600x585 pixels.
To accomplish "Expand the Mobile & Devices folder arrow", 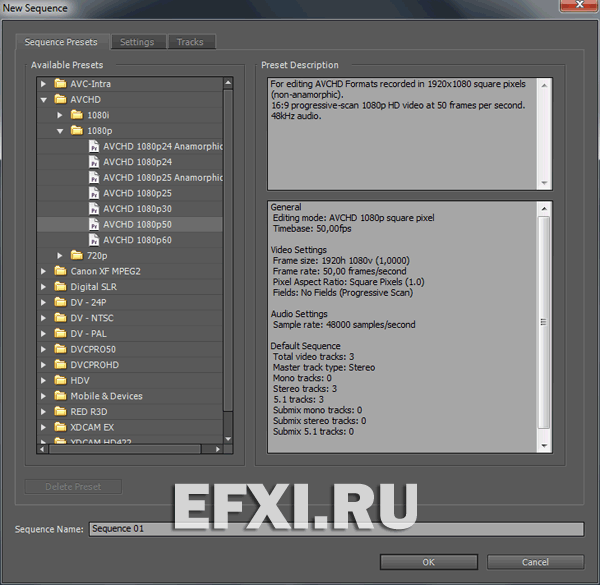I will [x=43, y=396].
